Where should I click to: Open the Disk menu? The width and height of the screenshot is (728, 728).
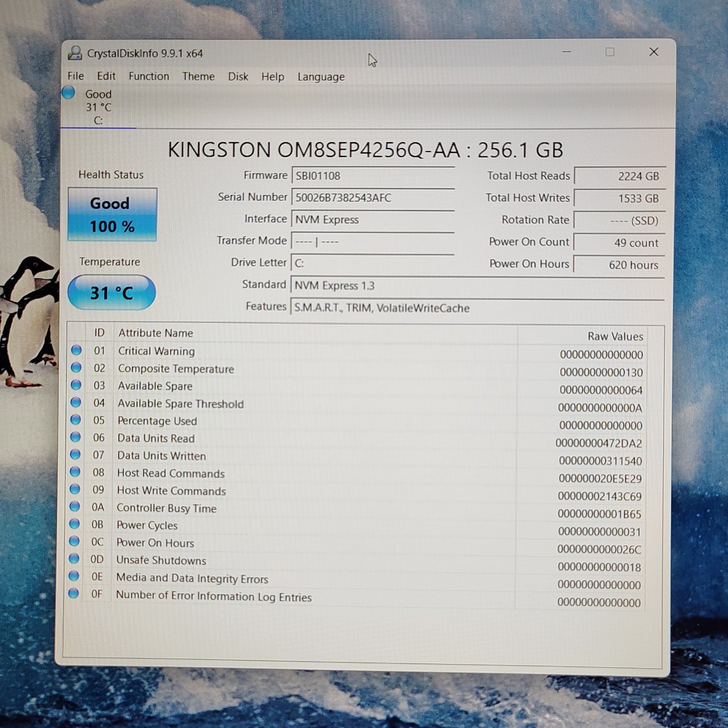click(x=238, y=76)
